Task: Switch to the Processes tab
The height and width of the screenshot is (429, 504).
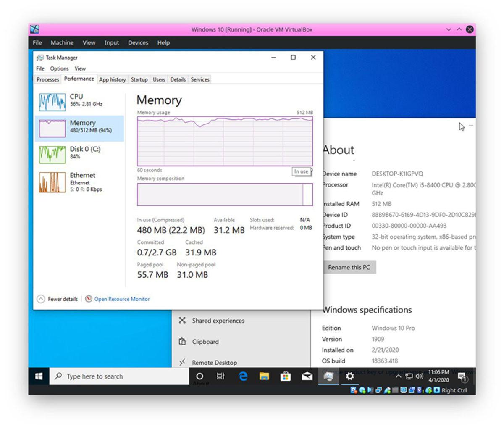Action: pyautogui.click(x=47, y=79)
